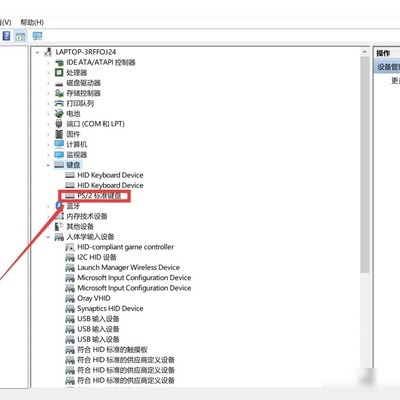Click the LAPTOP-3RFFOJ24 computer root icon
Image resolution: width=400 pixels, height=400 pixels.
click(48, 52)
